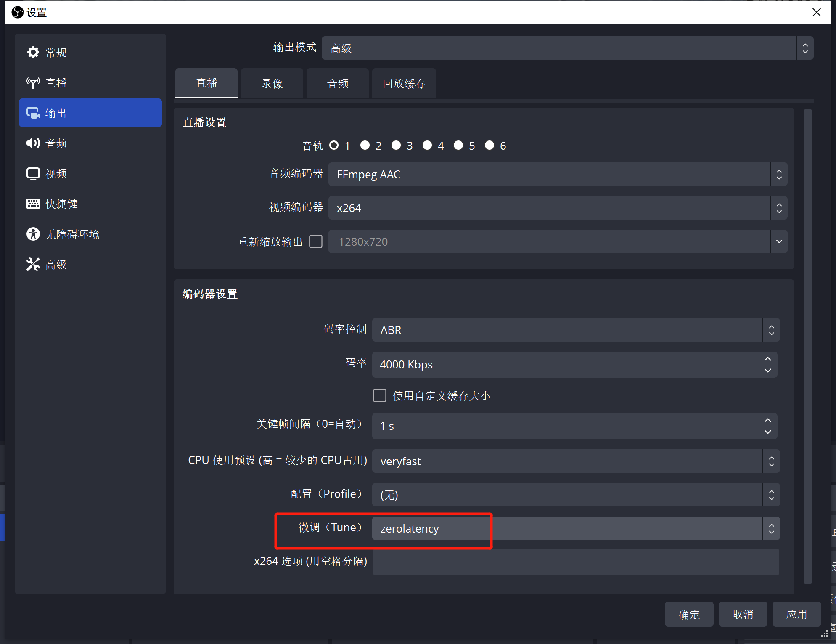This screenshot has height=644, width=836.
Task: Open 快捷键 via keyboard icon
Action: pos(33,204)
